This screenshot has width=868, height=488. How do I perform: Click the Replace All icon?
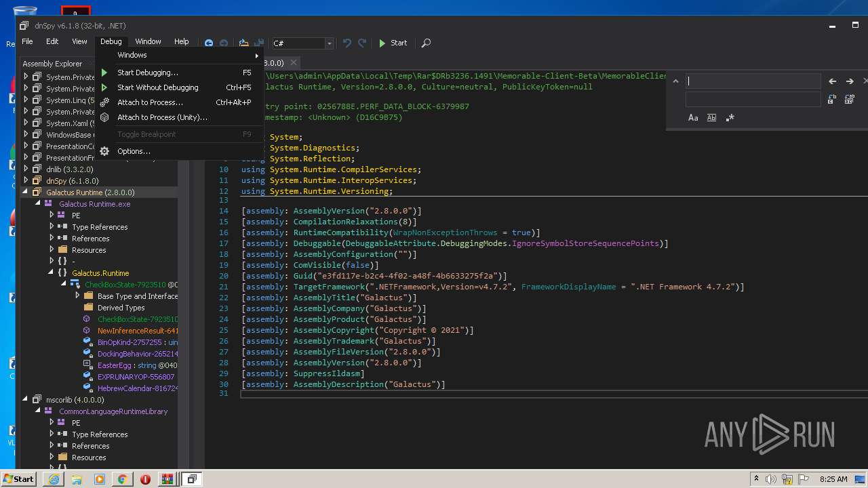coord(850,99)
